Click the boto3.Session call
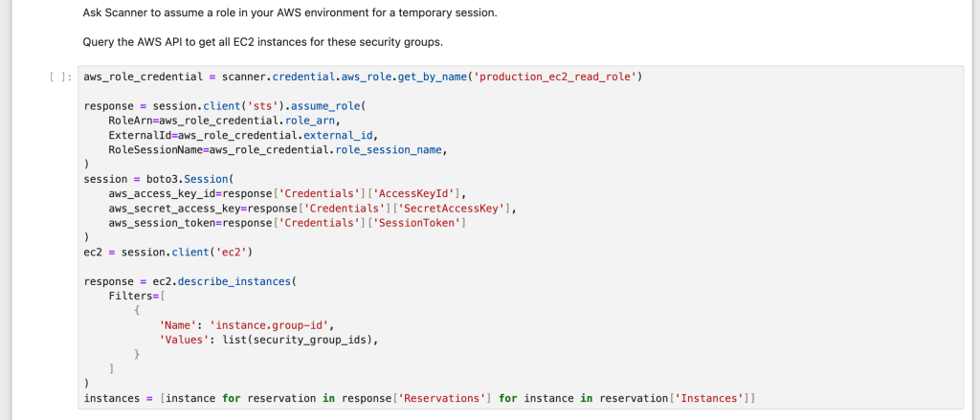Viewport: 980px width, 420px height. point(190,179)
